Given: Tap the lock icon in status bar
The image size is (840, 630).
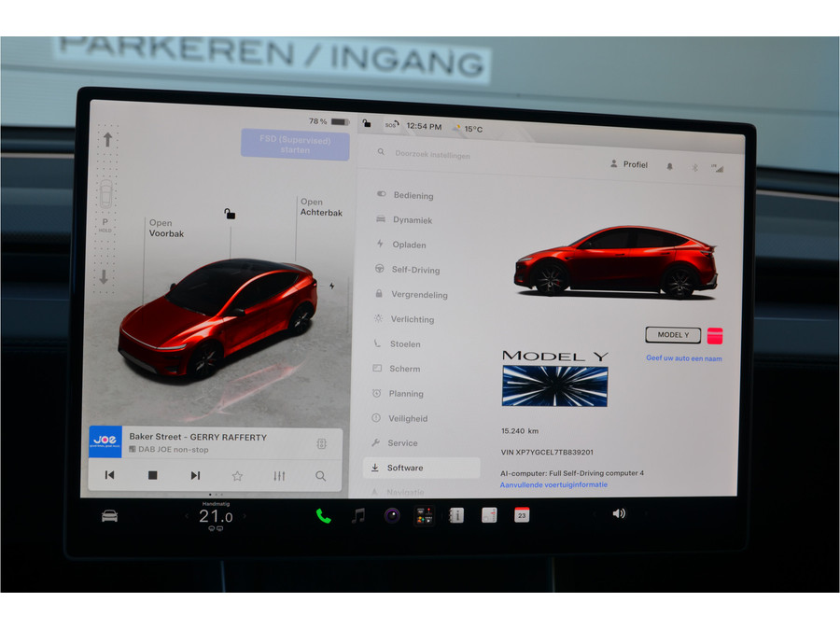Looking at the screenshot, I should [x=367, y=123].
